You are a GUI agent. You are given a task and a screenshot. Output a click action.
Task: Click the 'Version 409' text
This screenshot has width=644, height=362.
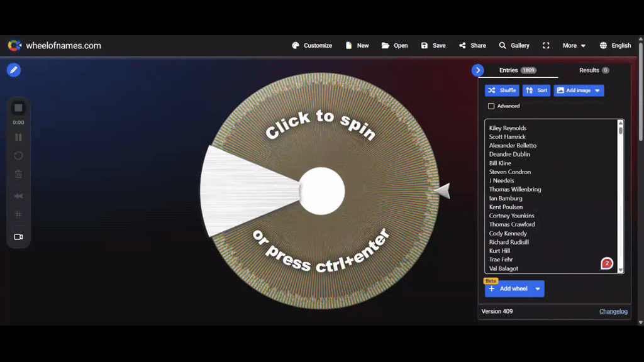497,311
